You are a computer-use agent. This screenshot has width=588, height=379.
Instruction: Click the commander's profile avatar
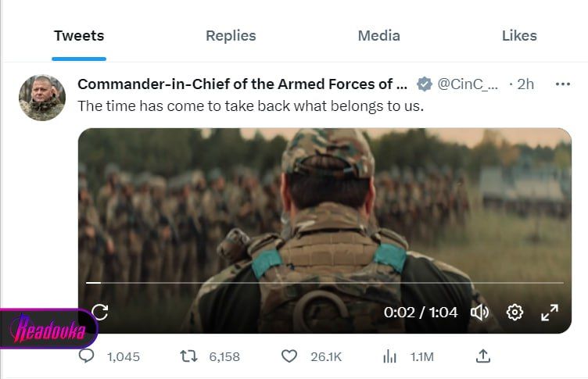[42, 98]
